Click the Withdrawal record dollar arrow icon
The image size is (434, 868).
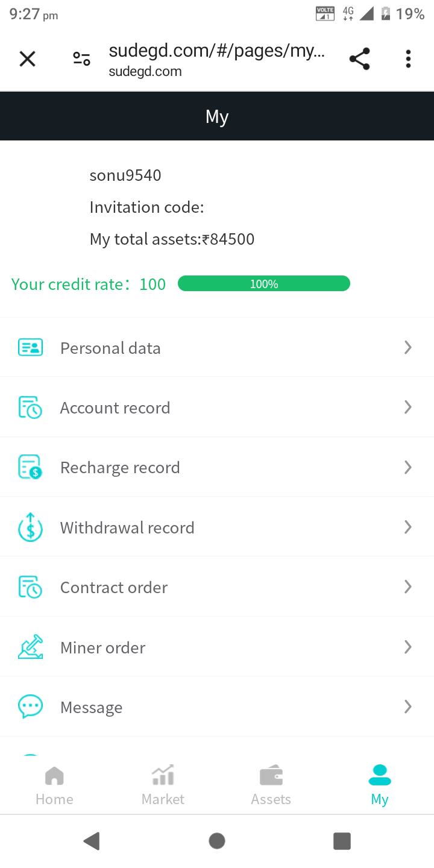click(30, 527)
